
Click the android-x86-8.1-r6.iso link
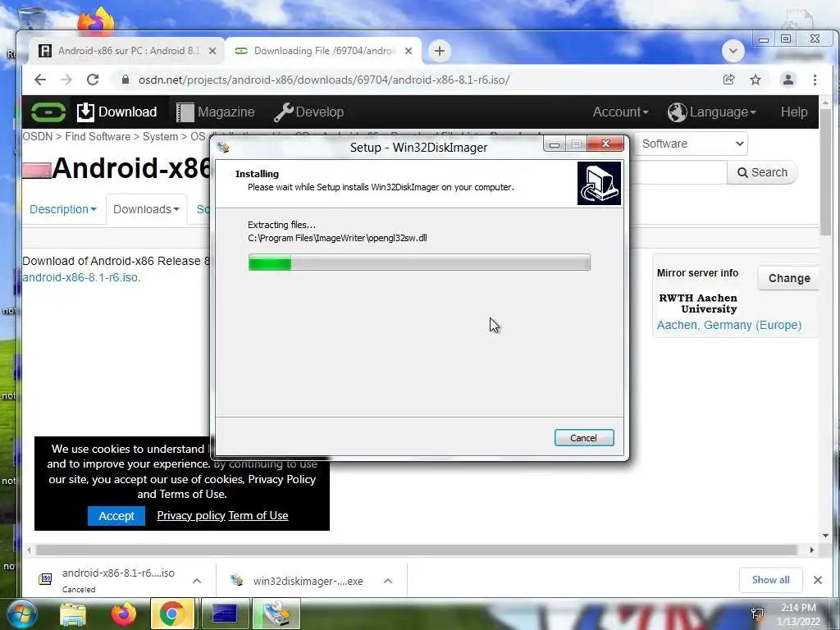pyautogui.click(x=80, y=277)
